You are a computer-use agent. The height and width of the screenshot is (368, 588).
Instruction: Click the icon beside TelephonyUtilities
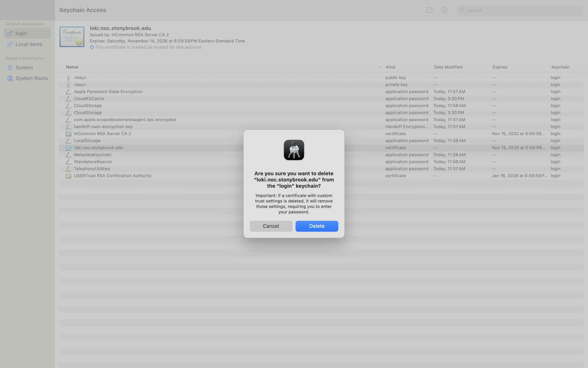tap(68, 169)
